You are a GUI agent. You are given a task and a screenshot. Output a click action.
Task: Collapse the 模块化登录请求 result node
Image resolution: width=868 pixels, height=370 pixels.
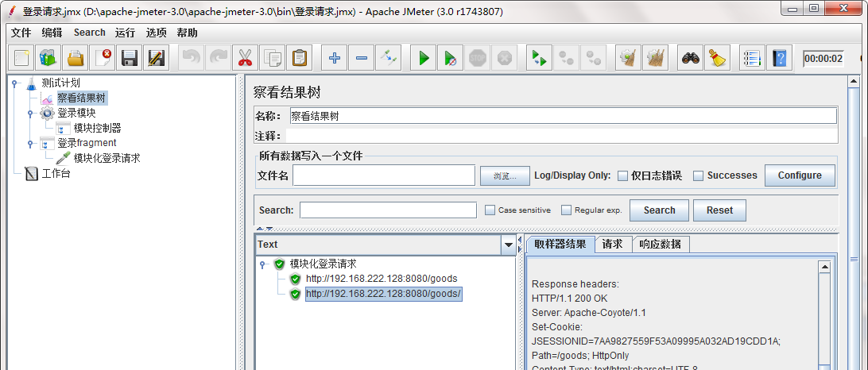[263, 265]
